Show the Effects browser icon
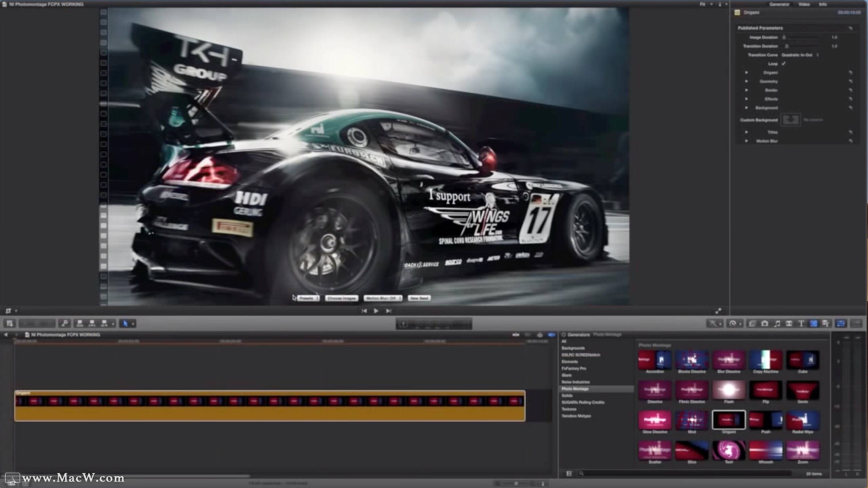The width and height of the screenshot is (868, 488). (x=752, y=323)
